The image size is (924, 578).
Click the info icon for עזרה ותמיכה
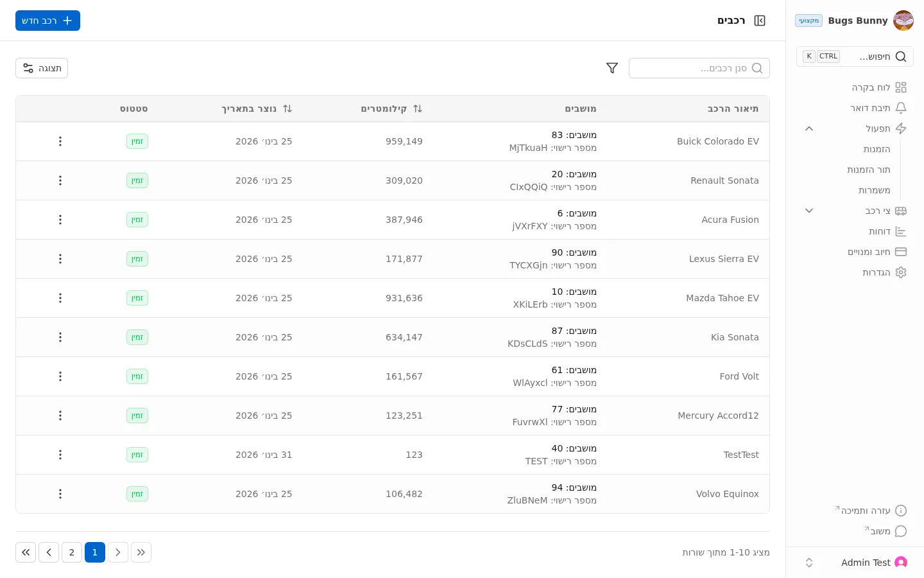pos(901,511)
